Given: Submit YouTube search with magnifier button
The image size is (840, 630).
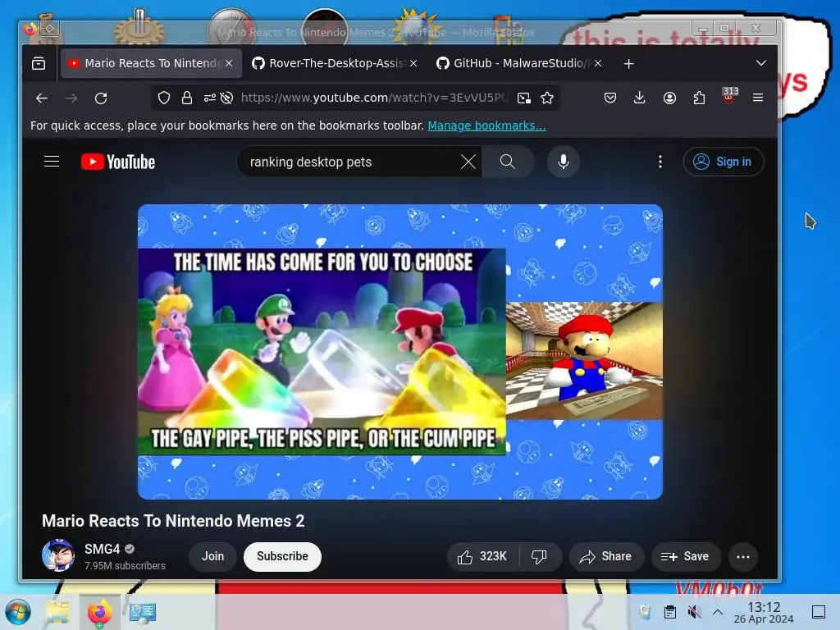Looking at the screenshot, I should [507, 162].
